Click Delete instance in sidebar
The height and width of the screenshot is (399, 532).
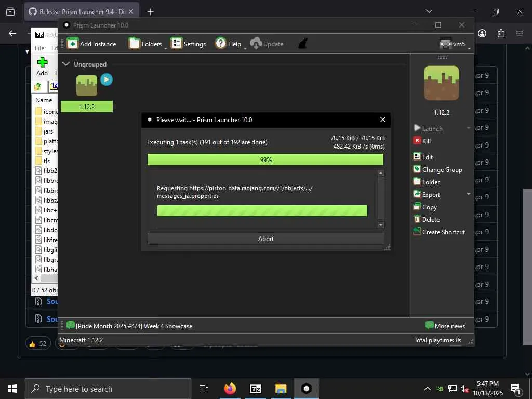pyautogui.click(x=427, y=220)
